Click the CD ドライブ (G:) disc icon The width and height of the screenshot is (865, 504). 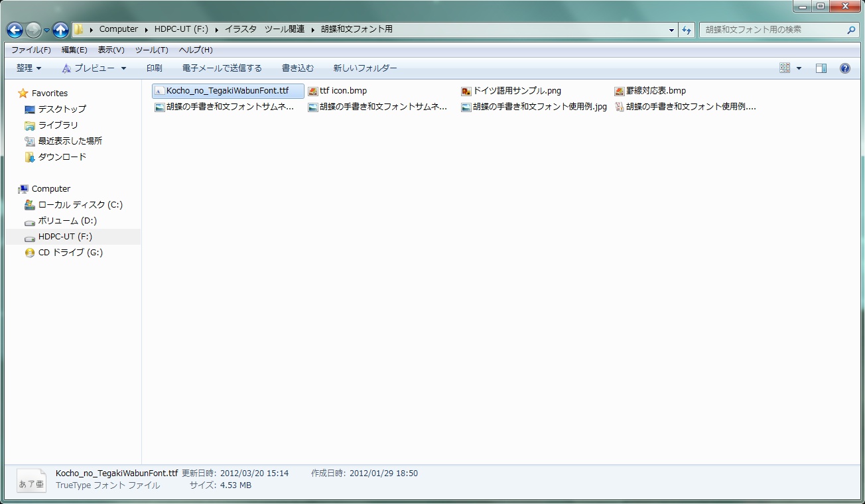pos(30,253)
